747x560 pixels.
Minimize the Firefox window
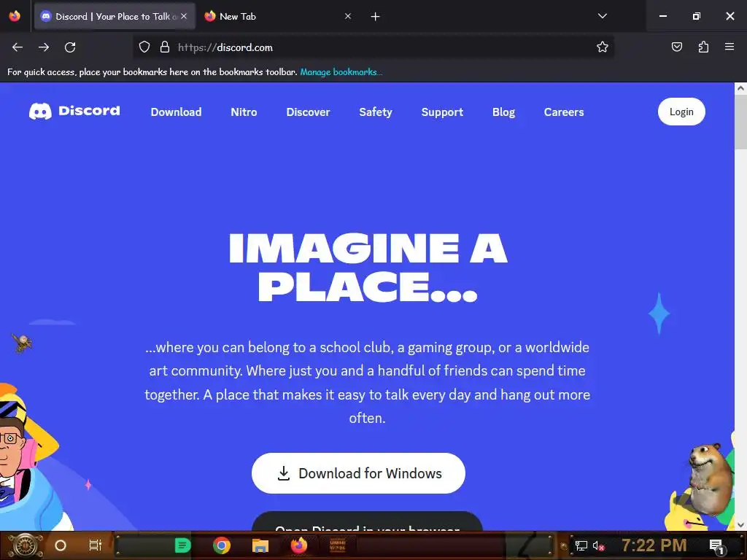click(x=662, y=16)
